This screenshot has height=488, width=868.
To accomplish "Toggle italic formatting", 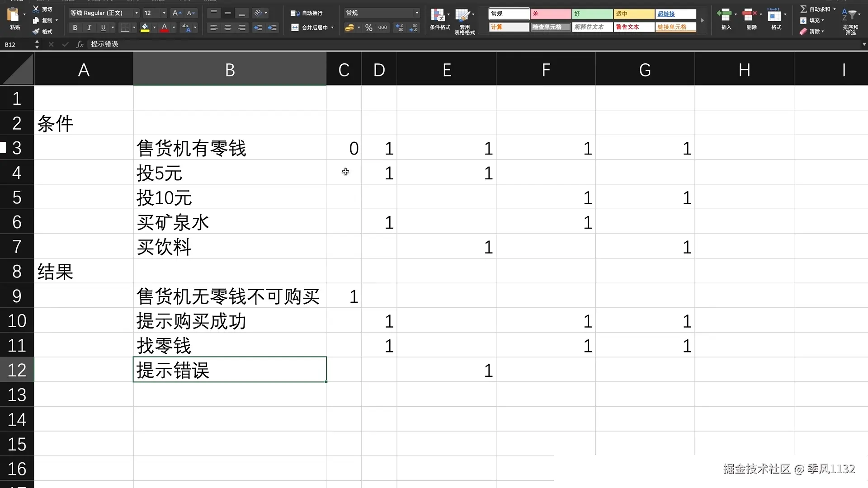I will (89, 28).
